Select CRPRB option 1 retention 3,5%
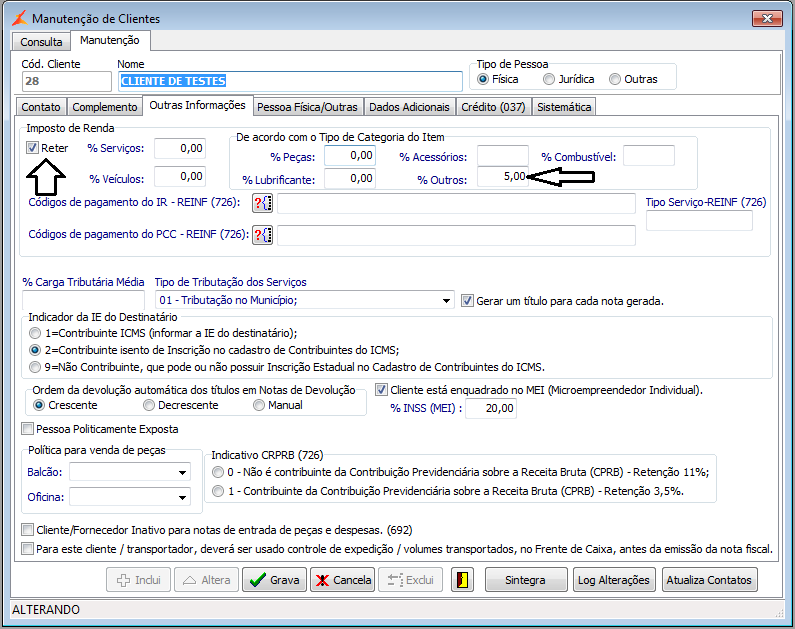The image size is (795, 629). [218, 491]
